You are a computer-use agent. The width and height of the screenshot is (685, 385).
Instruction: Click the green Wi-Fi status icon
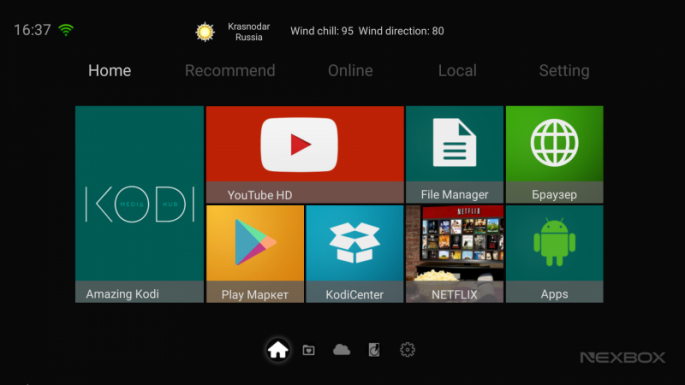(66, 30)
